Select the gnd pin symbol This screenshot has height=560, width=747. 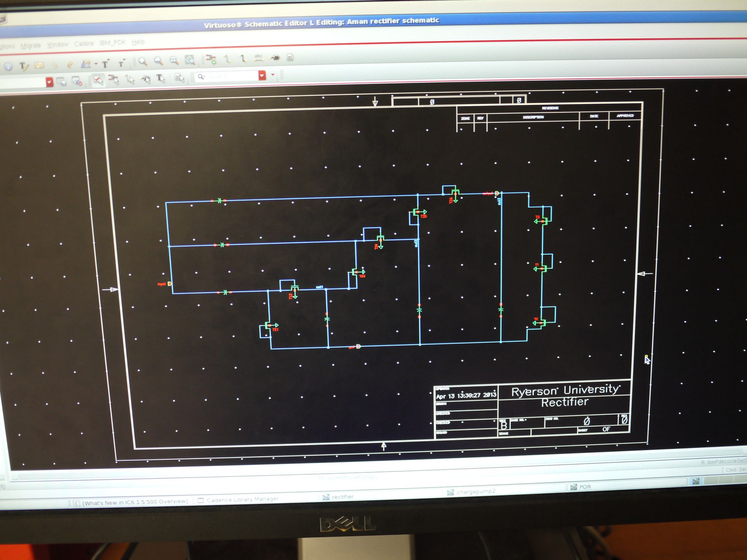pos(359,346)
